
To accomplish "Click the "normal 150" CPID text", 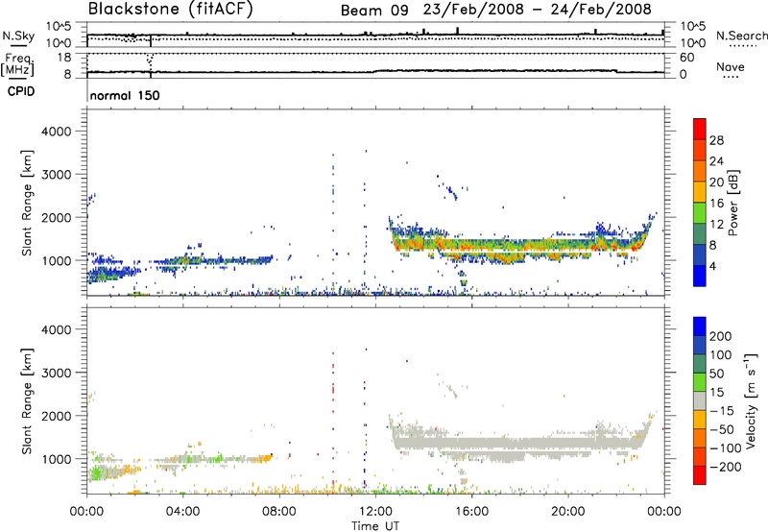I will click(125, 95).
